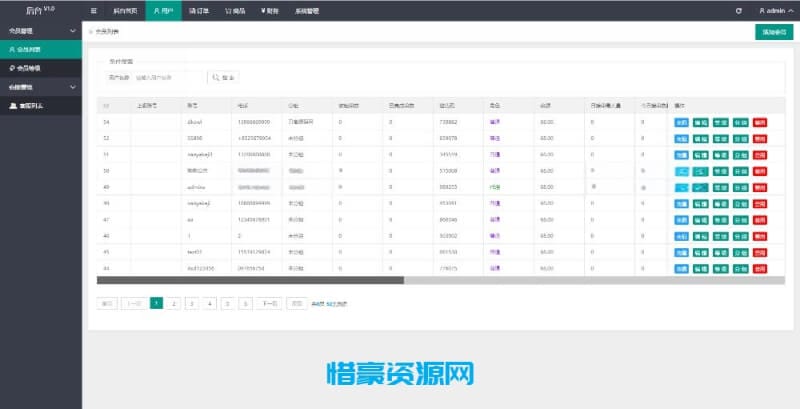Click red disable button in ID 52 row
This screenshot has height=409, width=800.
coord(760,139)
